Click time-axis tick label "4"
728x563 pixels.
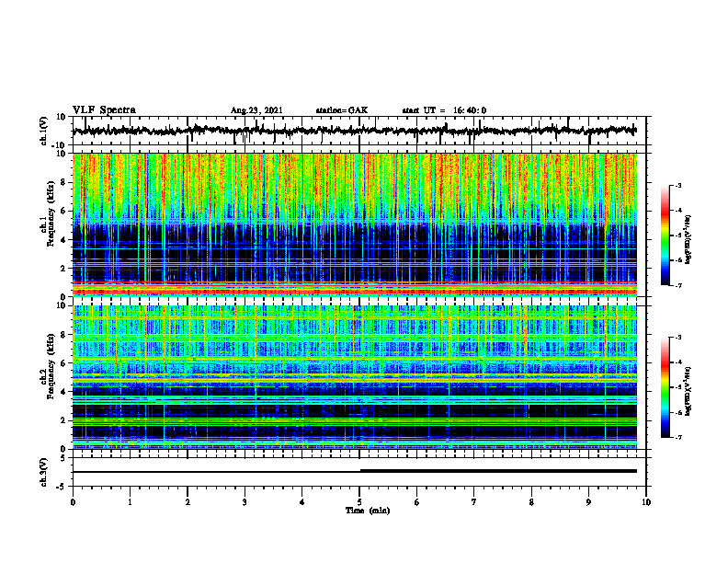pyautogui.click(x=302, y=502)
